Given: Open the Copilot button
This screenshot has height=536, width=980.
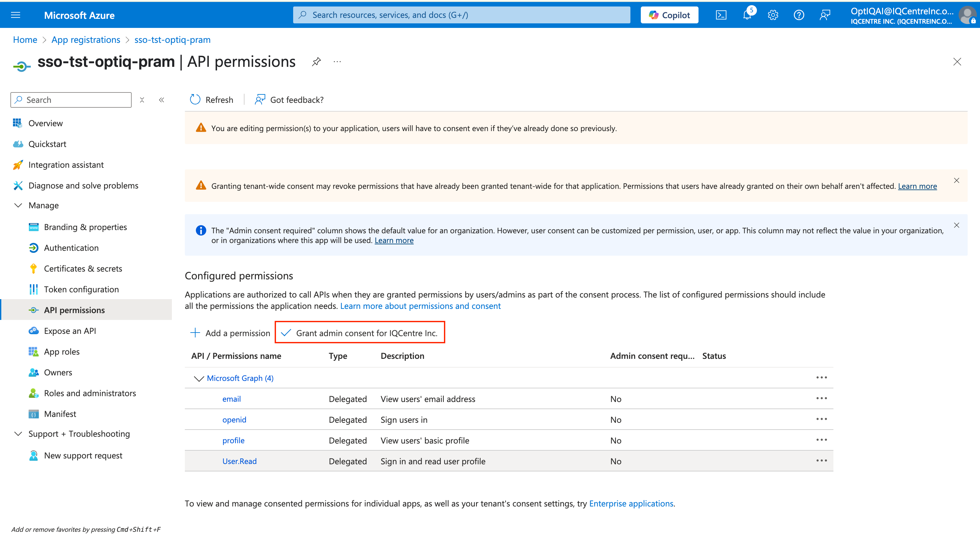Looking at the screenshot, I should [x=669, y=15].
